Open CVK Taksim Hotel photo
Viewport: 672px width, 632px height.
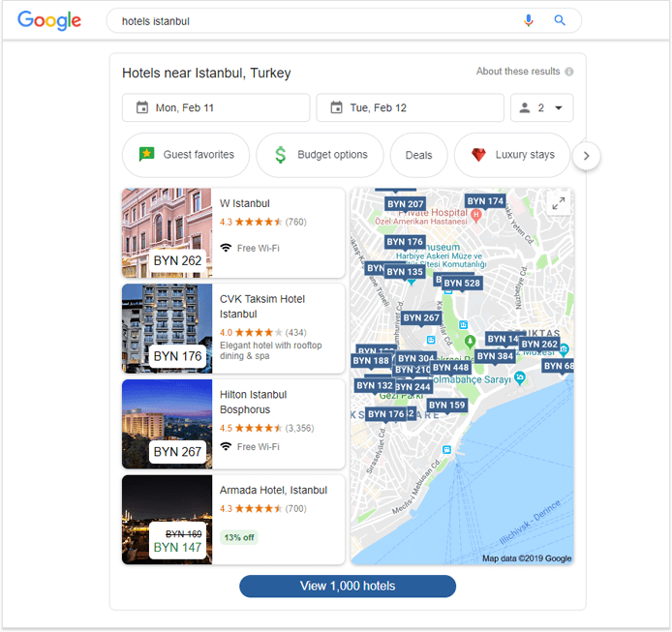[x=167, y=329]
